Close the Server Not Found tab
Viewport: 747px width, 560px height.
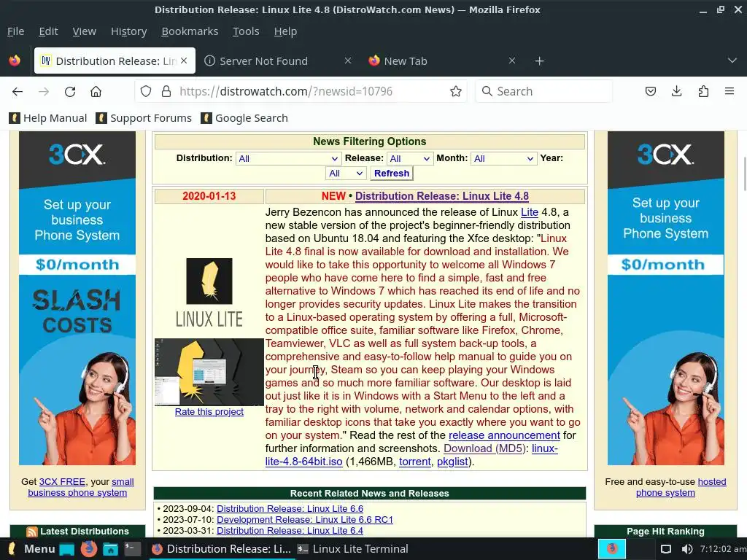[x=348, y=61]
